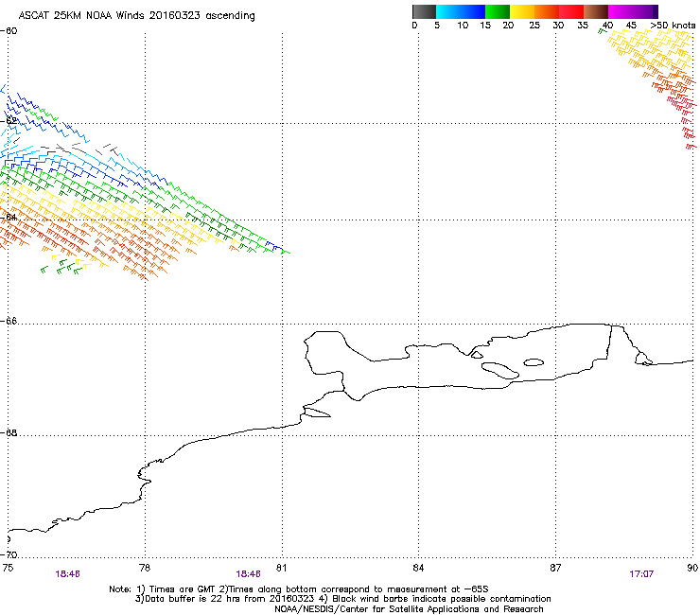
Task: Click the '90' longitude axis label
Action: (692, 568)
